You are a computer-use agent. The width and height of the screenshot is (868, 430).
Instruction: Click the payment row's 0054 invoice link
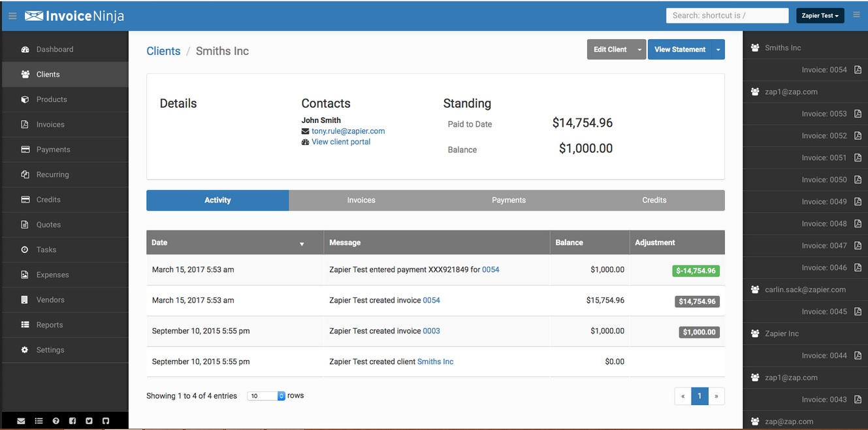(x=490, y=270)
